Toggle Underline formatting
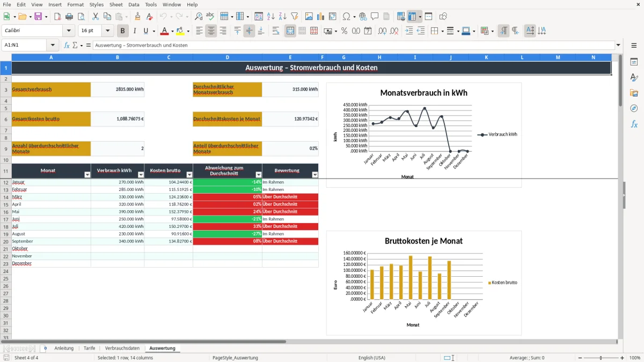 [x=145, y=31]
